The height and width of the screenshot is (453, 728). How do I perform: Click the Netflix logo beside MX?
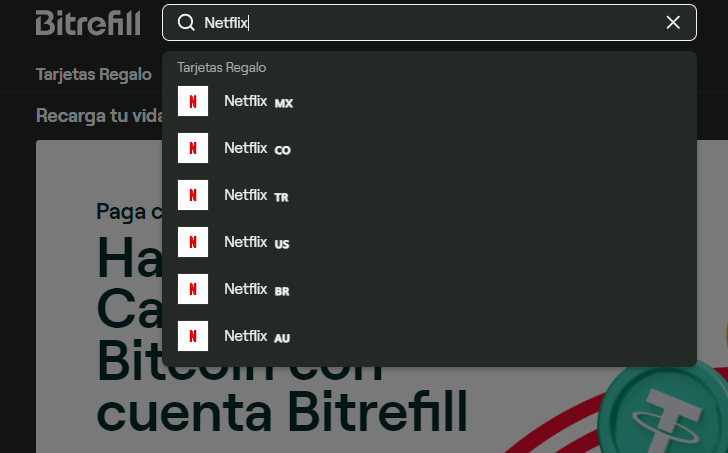[193, 101]
